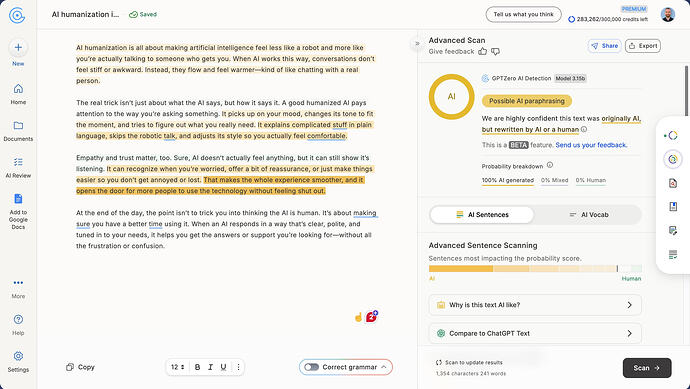
Task: Open more formatting options menu
Action: pos(238,367)
